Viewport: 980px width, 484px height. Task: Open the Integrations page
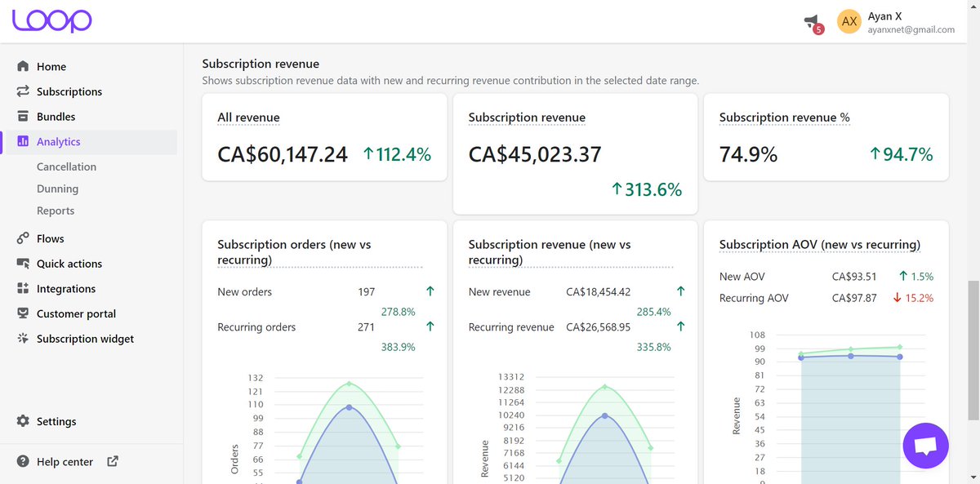(66, 289)
